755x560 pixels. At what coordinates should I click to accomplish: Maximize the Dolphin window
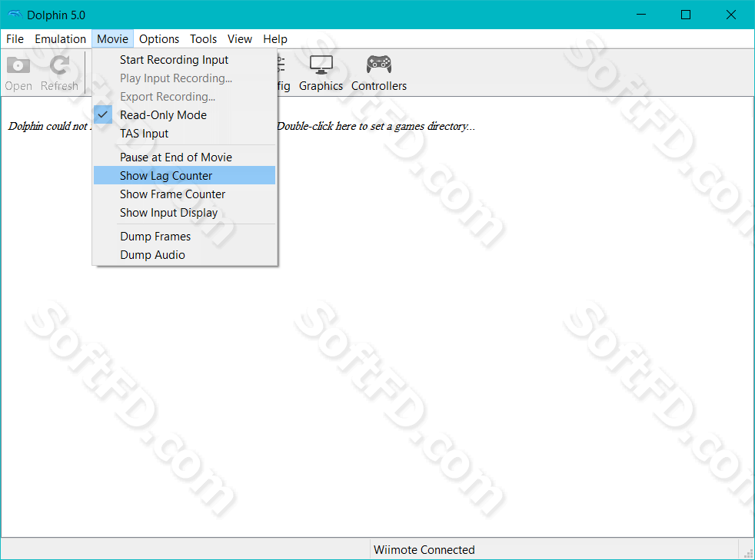click(686, 15)
